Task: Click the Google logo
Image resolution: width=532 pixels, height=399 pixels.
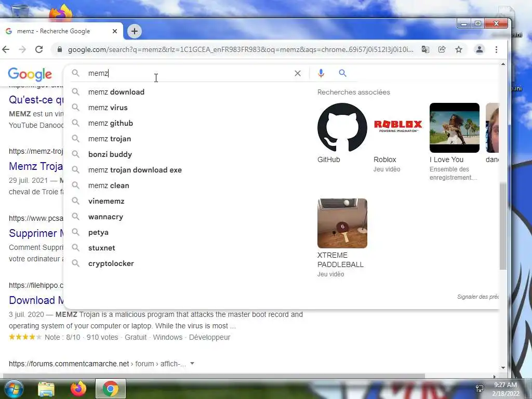Action: pos(30,74)
